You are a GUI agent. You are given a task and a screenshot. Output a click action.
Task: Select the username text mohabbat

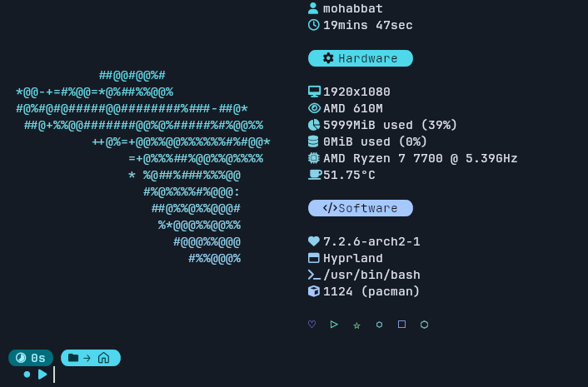(x=353, y=8)
